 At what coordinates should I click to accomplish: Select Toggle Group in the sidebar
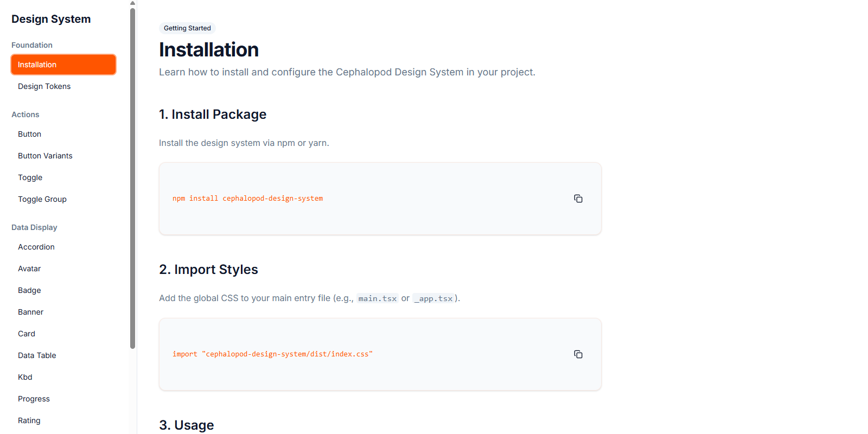click(x=63, y=199)
